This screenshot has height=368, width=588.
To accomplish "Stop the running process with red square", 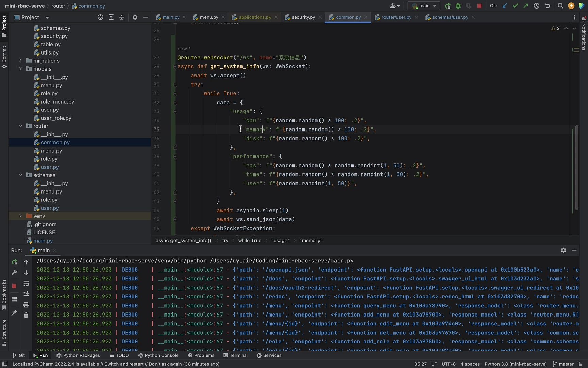I will click(x=479, y=6).
